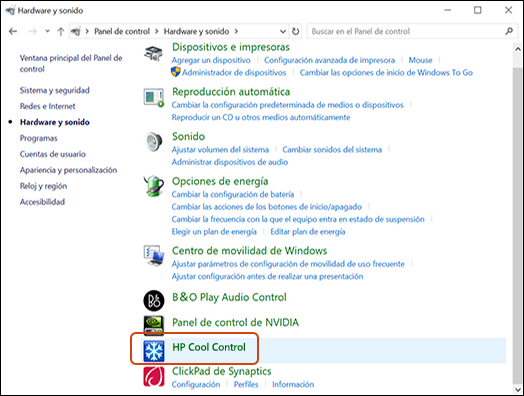Click Cambiar las acciones de los botones de inicio/apagado
Image resolution: width=524 pixels, height=396 pixels.
coord(266,207)
